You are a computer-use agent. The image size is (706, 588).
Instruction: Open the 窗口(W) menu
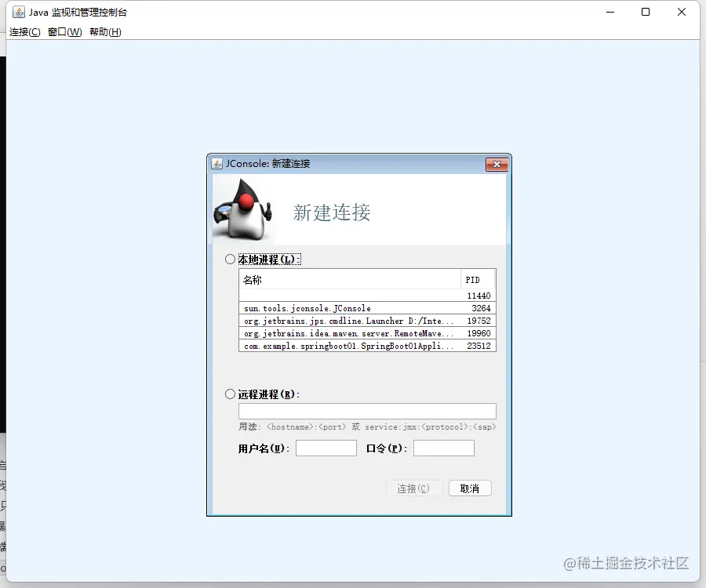pyautogui.click(x=65, y=32)
